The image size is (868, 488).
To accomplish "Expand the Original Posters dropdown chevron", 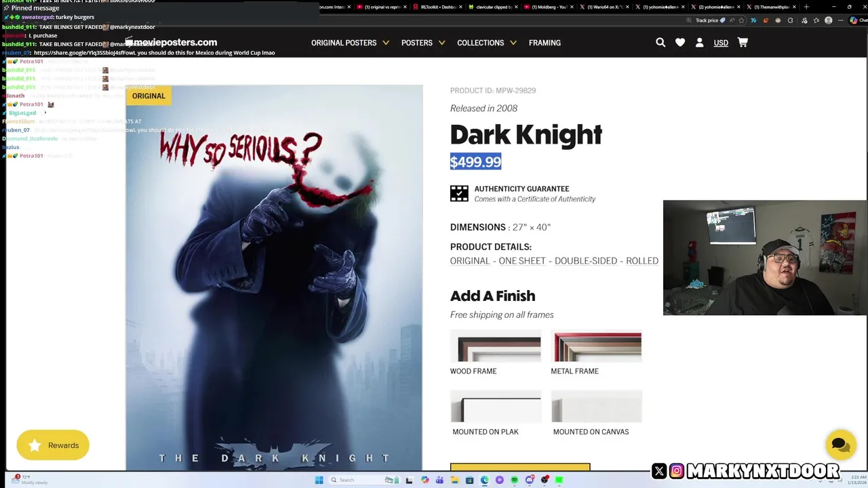I will 386,43.
